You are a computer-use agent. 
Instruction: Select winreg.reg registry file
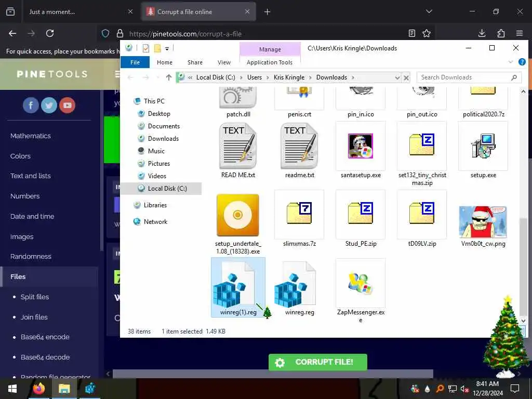pos(299,287)
